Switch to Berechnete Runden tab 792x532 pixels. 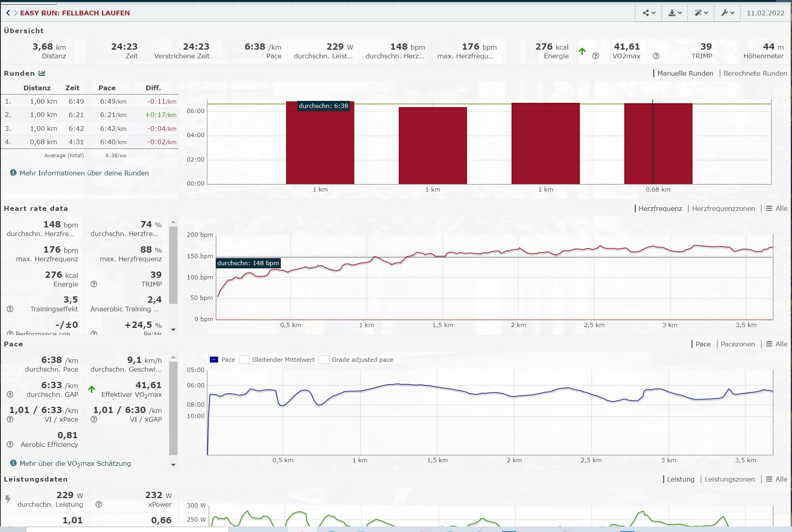pos(755,73)
